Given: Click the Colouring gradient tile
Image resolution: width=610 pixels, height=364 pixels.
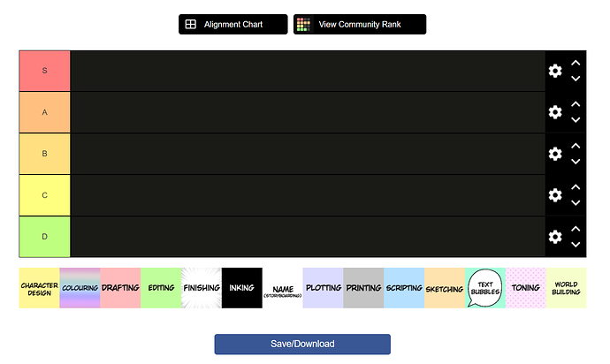Looking at the screenshot, I should [80, 288].
